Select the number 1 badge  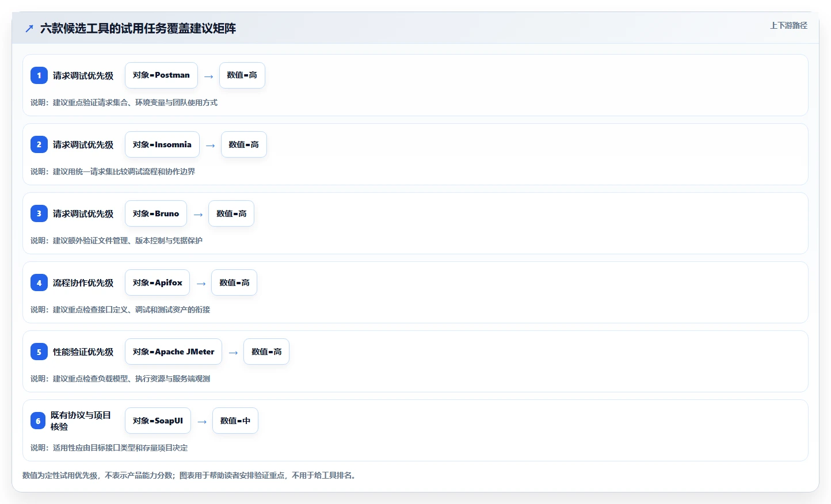click(39, 75)
